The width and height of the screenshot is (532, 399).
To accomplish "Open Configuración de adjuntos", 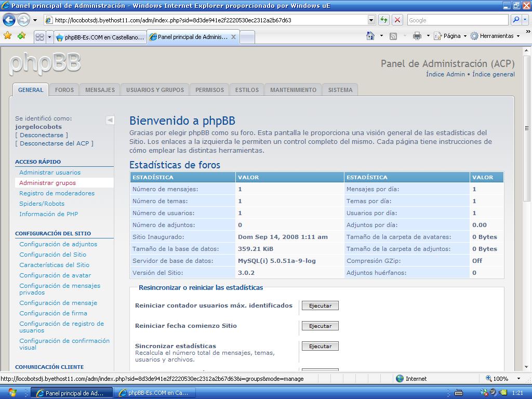I will pyautogui.click(x=58, y=244).
